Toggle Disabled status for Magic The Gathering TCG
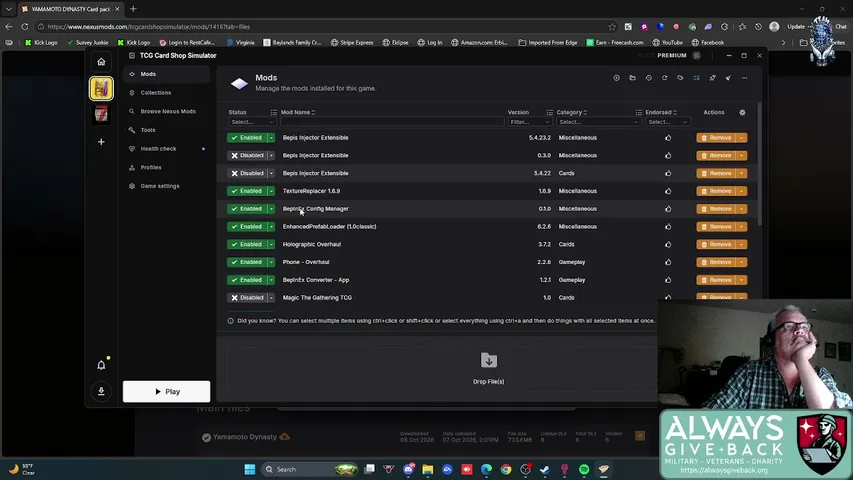Screen dimensions: 853x480 246,298
